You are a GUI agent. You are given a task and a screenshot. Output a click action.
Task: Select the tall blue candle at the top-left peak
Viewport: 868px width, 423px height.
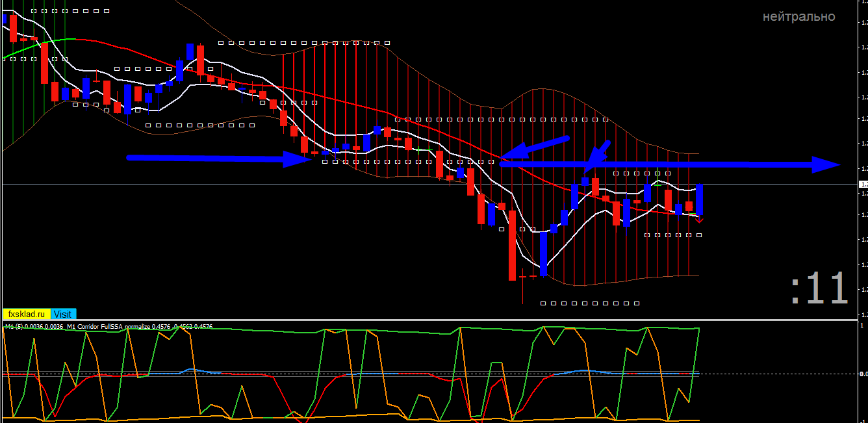coord(190,52)
